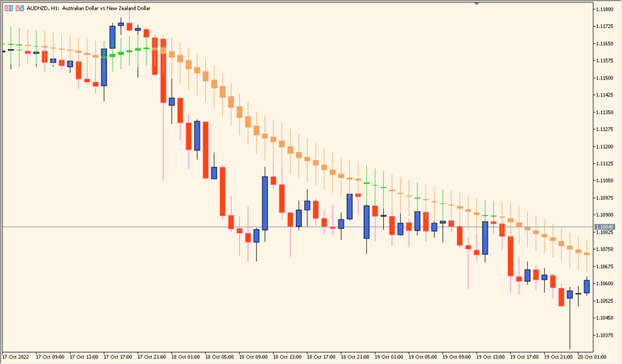Click the current price tag 1.10848

[x=606, y=227]
